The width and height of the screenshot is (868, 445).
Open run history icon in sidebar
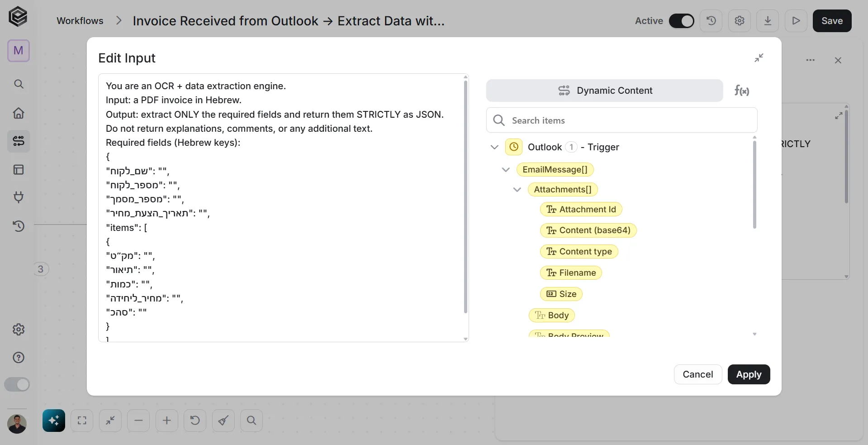19,226
